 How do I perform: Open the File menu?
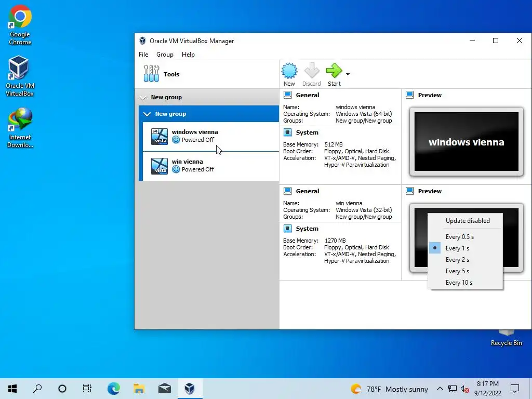(x=143, y=54)
